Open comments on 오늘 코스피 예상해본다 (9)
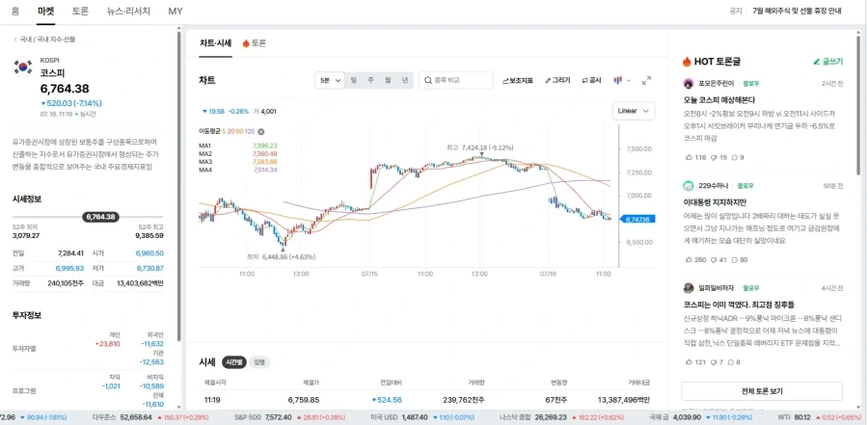868x425 pixels. coord(738,157)
